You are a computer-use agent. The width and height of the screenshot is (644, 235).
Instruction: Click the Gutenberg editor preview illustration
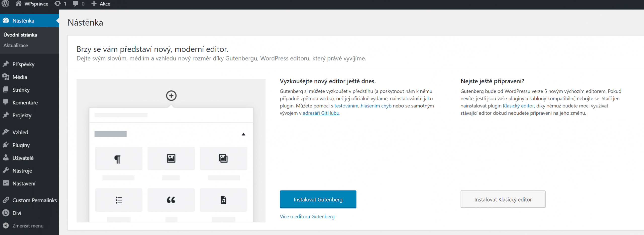pyautogui.click(x=171, y=151)
